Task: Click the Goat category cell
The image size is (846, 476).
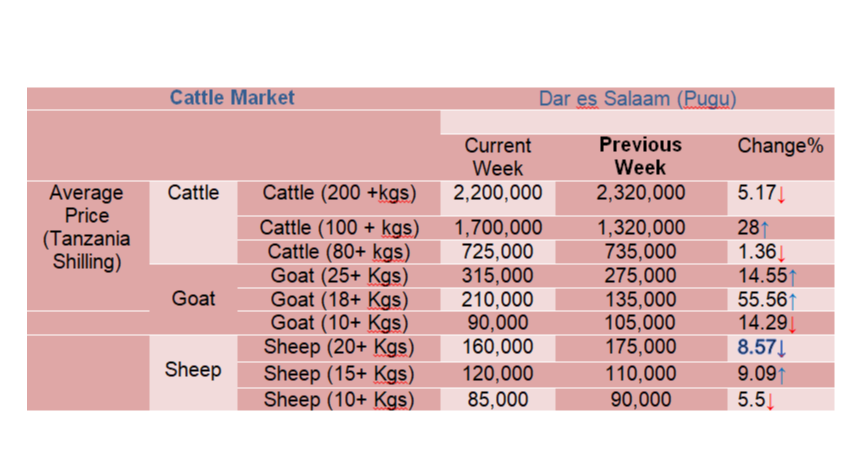Action: pyautogui.click(x=193, y=298)
